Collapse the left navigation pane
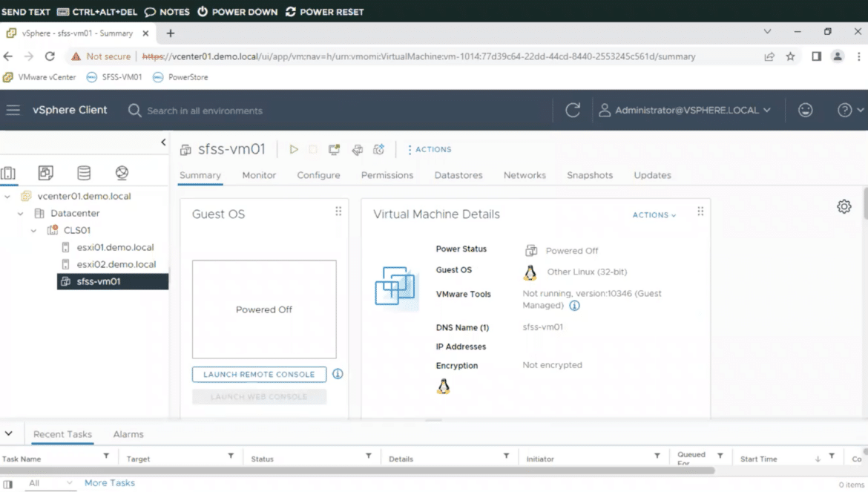868x492 pixels. pyautogui.click(x=163, y=142)
